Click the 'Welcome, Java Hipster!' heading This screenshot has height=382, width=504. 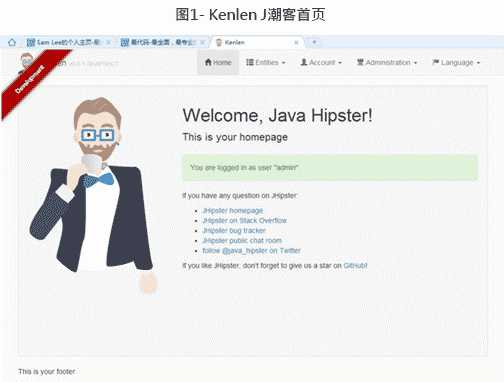(x=277, y=116)
